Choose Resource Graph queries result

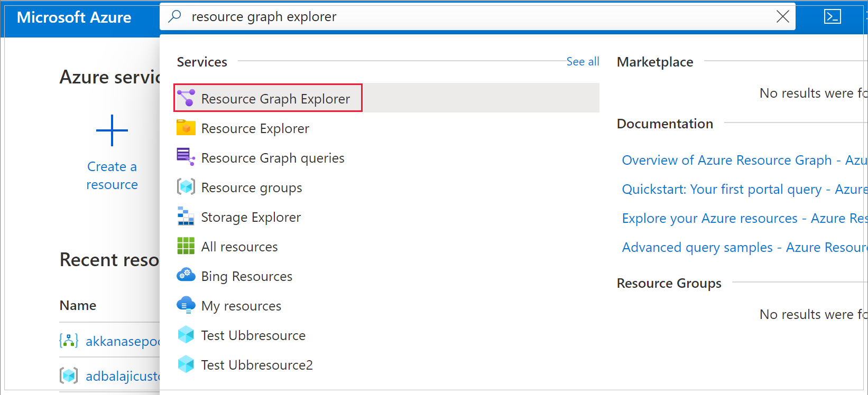273,158
